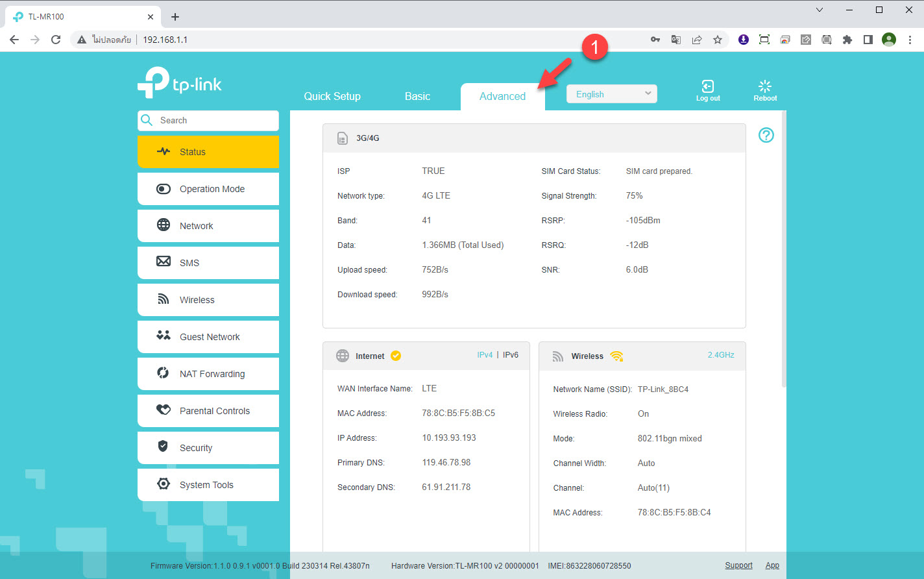Screen dimensions: 924x579
Task: Open the NAT Forwarding menu item
Action: (208, 374)
